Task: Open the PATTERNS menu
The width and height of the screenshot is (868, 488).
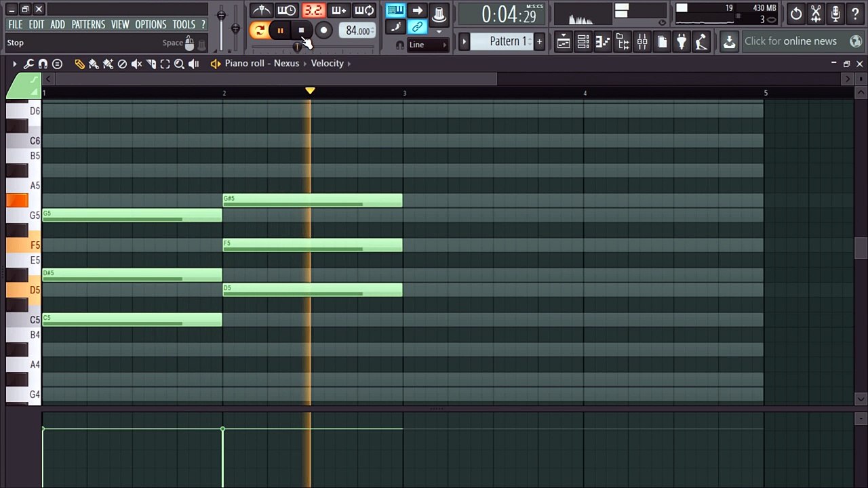Action: [88, 24]
